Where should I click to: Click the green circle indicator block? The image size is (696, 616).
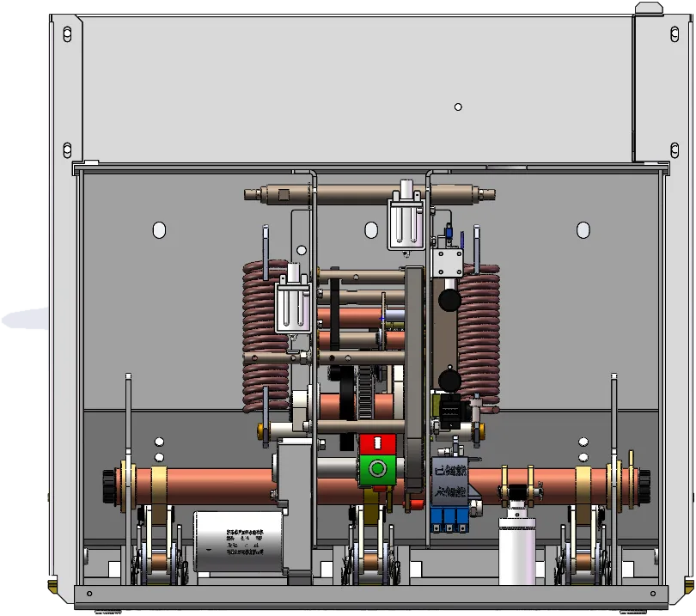(377, 470)
